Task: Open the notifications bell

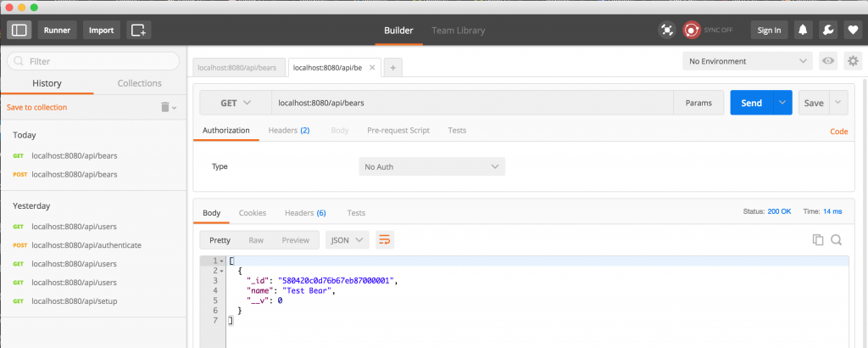Action: 804,30
